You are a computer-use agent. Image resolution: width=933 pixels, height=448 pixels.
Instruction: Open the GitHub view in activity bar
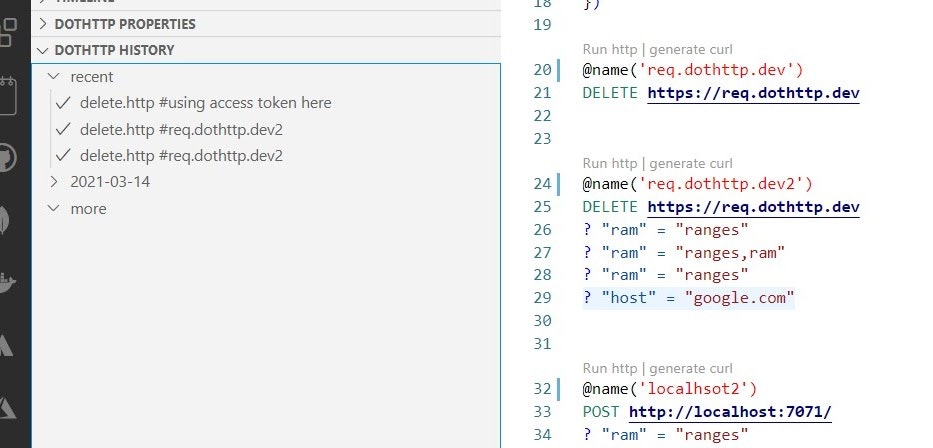[x=6, y=157]
